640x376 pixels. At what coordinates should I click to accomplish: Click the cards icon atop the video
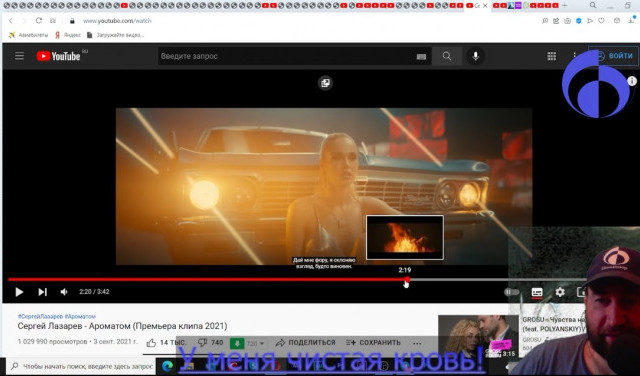click(x=325, y=83)
